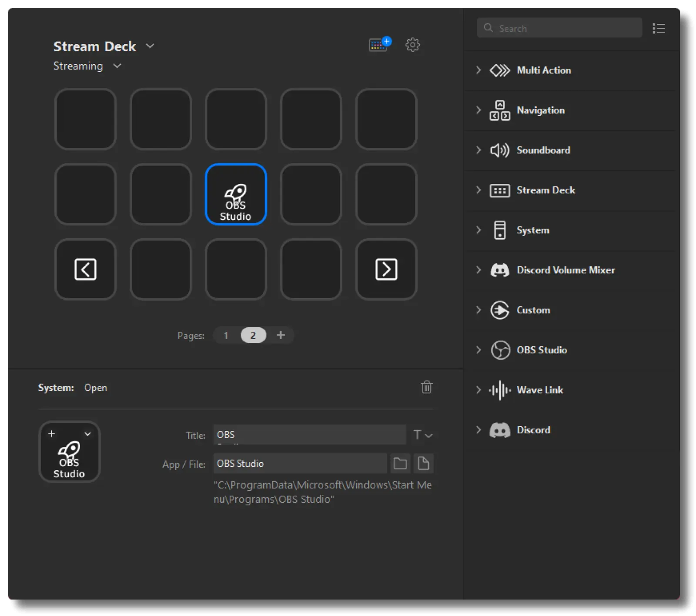
Task: Click the Soundboard label
Action: pos(543,150)
